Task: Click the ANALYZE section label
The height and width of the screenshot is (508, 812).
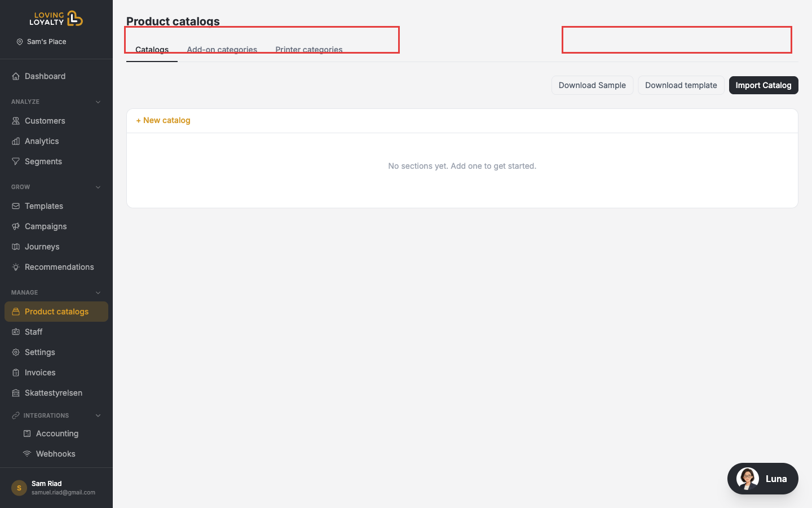Action: pyautogui.click(x=25, y=102)
